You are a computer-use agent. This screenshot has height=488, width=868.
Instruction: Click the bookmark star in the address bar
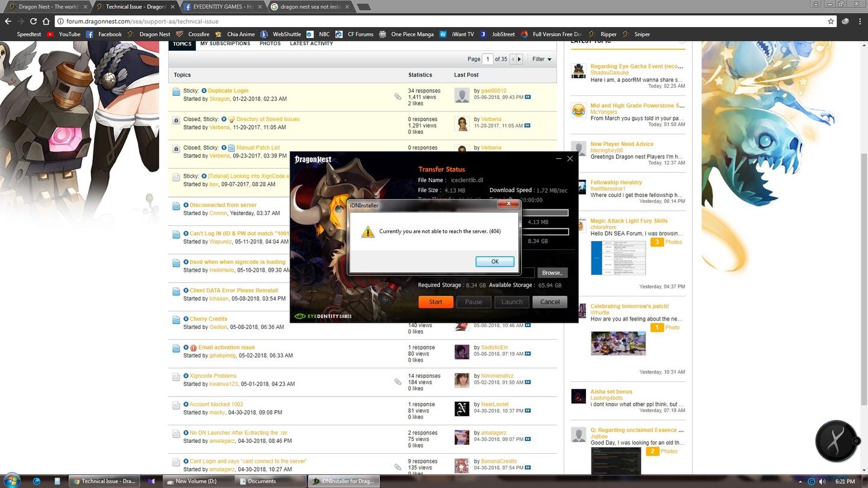(x=831, y=21)
